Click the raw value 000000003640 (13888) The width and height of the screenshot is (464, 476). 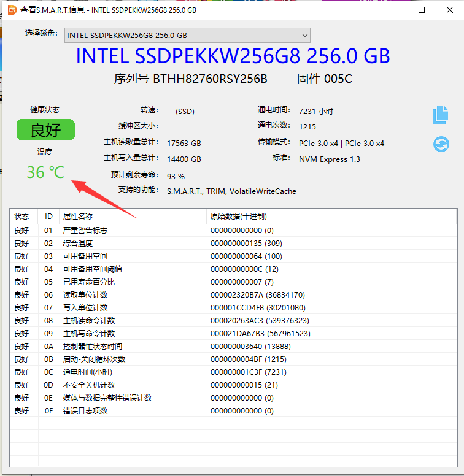(250, 347)
